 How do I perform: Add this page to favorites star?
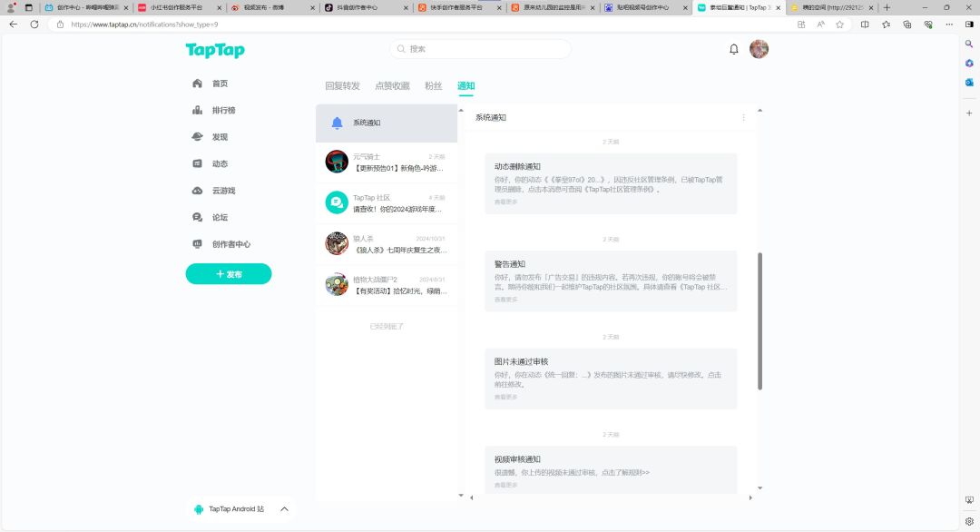coord(840,25)
